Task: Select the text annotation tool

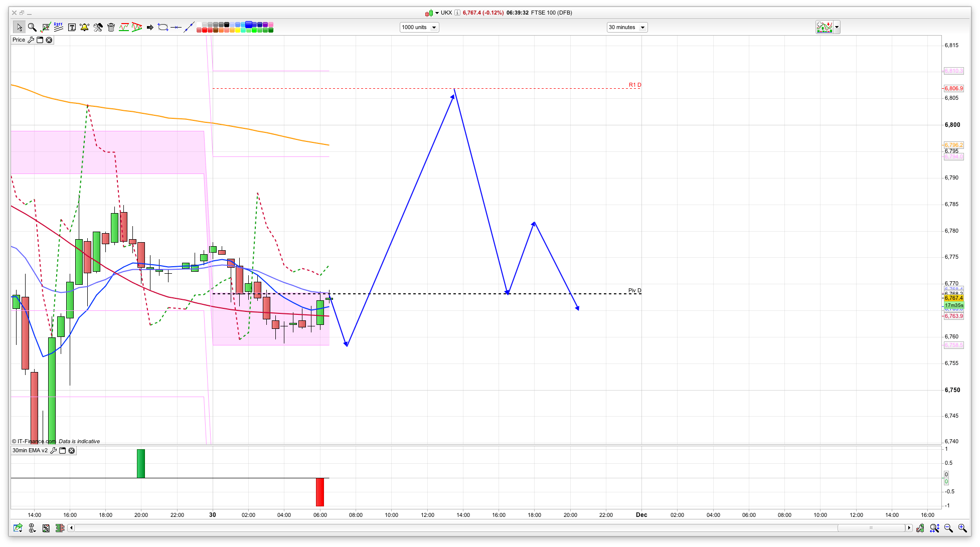Action: (72, 27)
